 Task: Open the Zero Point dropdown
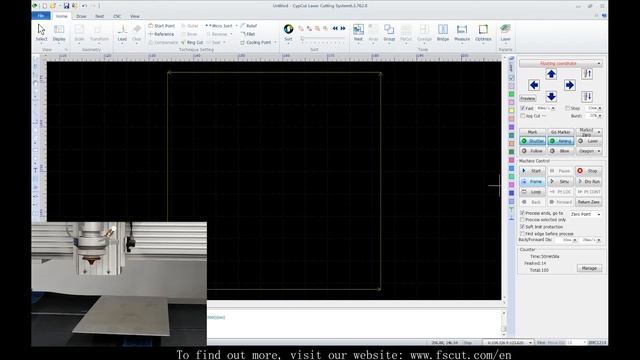click(586, 214)
